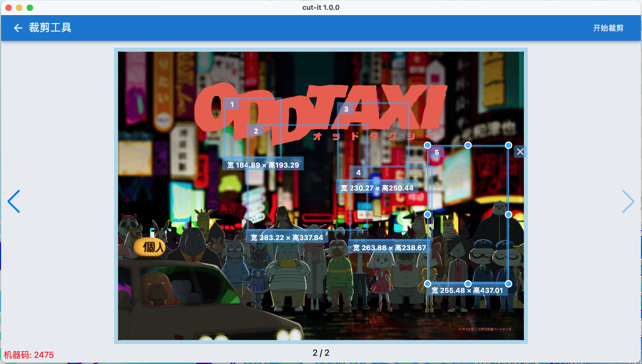Click bottom-right resize handle of region 5
Viewport: 642px width, 364px height.
coord(508,284)
